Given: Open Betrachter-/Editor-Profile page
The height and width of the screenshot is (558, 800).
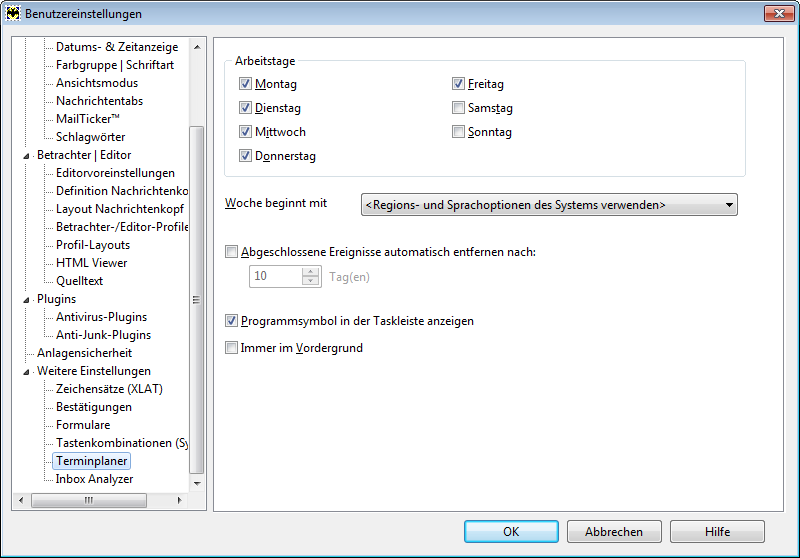Looking at the screenshot, I should (x=121, y=227).
